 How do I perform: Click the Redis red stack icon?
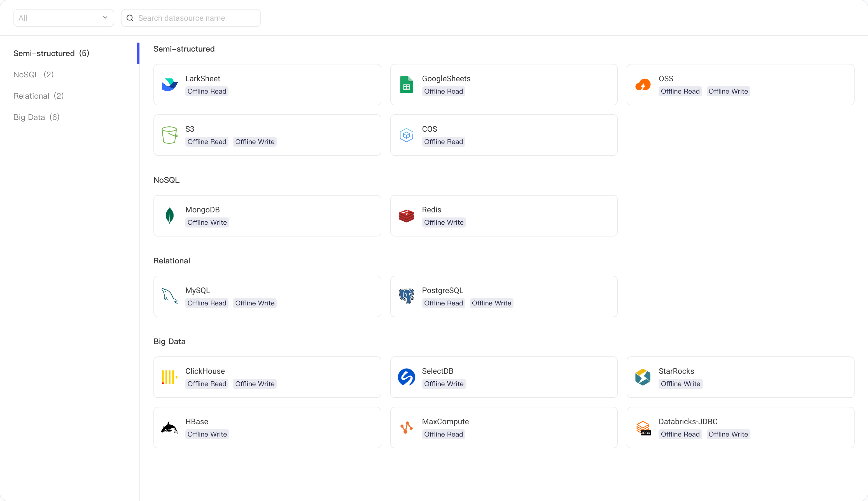[x=406, y=216]
